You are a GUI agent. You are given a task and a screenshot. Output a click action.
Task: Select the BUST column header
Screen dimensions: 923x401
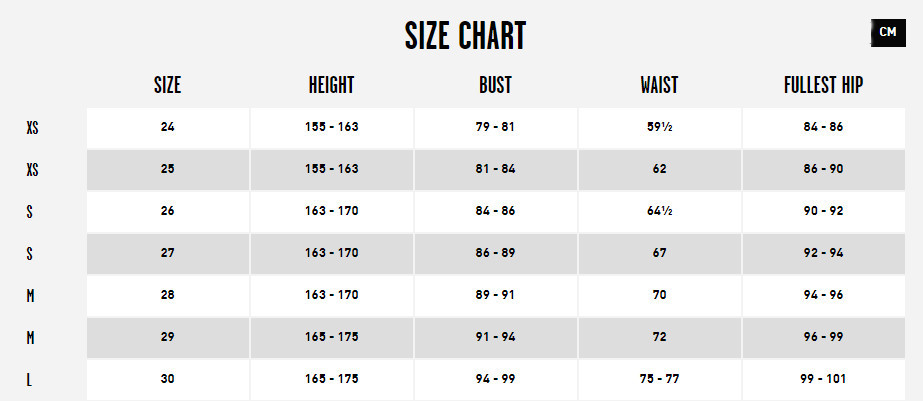coord(495,86)
